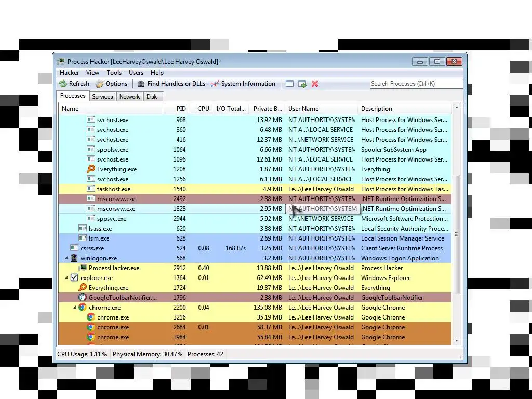Click the CPU Usage 1.11% status entry

tap(82, 354)
